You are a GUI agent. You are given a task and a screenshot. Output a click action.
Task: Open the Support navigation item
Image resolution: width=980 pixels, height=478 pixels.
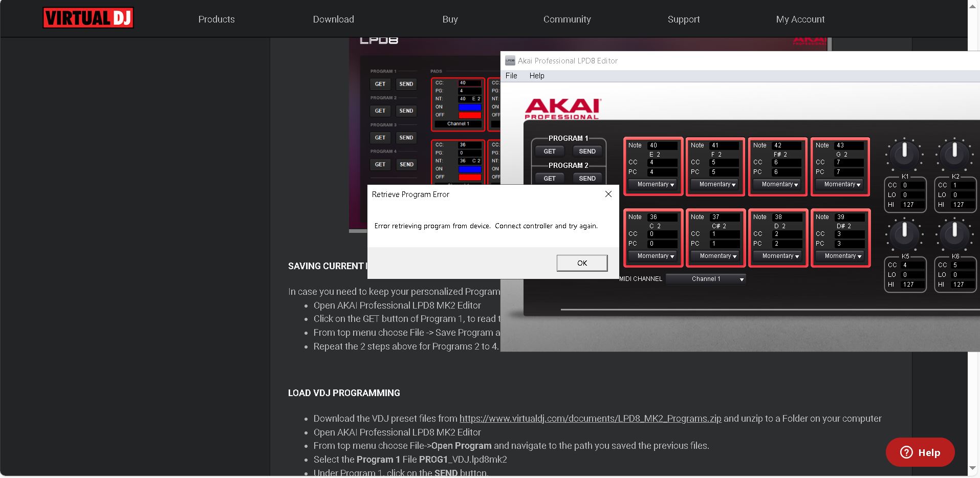[684, 19]
